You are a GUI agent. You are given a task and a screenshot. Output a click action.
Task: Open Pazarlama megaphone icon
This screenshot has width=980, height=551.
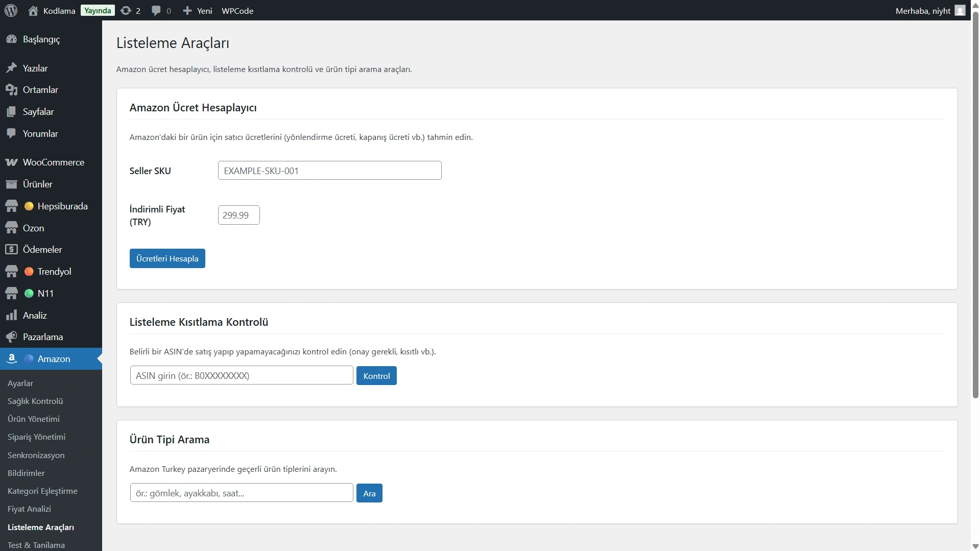tap(11, 337)
